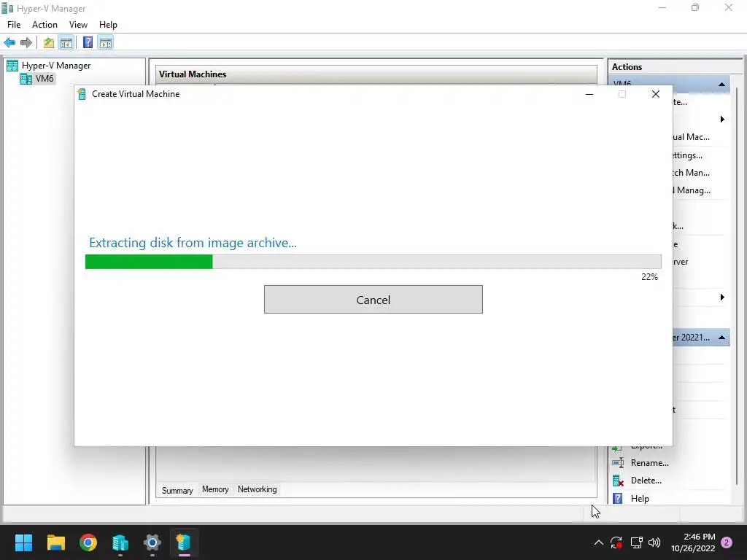Show hidden system tray icons
Viewport: 747px width, 560px height.
click(598, 542)
